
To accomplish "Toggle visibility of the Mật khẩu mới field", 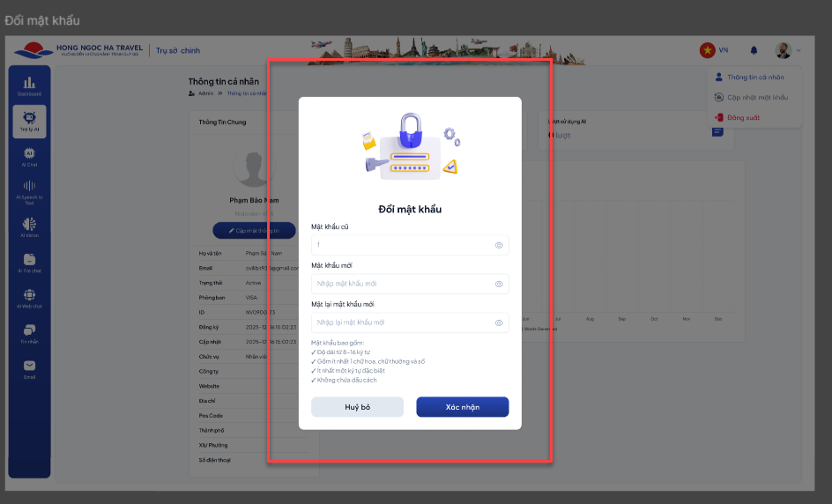I will (499, 284).
